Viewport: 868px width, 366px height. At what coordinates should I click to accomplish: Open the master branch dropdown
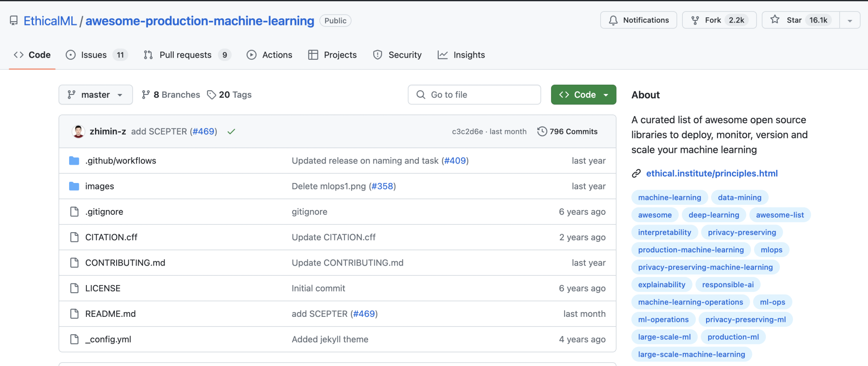[95, 94]
